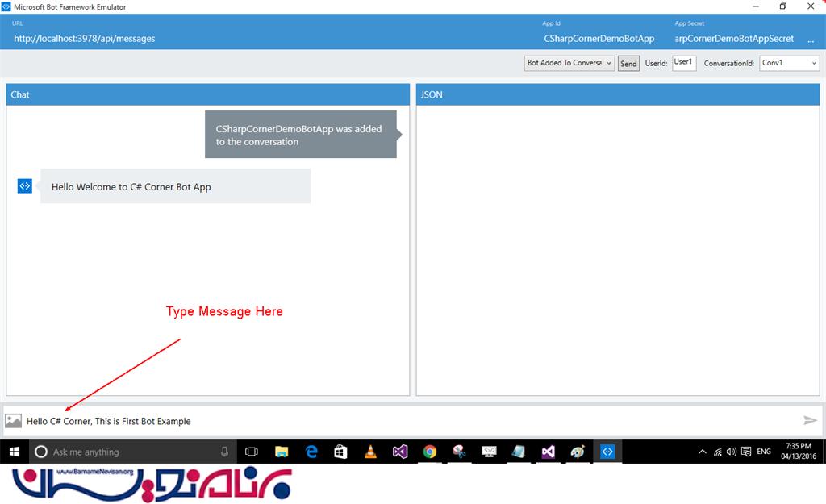Click the Bot Framework Emulator title bar icon
The width and height of the screenshot is (826, 504).
[6, 6]
